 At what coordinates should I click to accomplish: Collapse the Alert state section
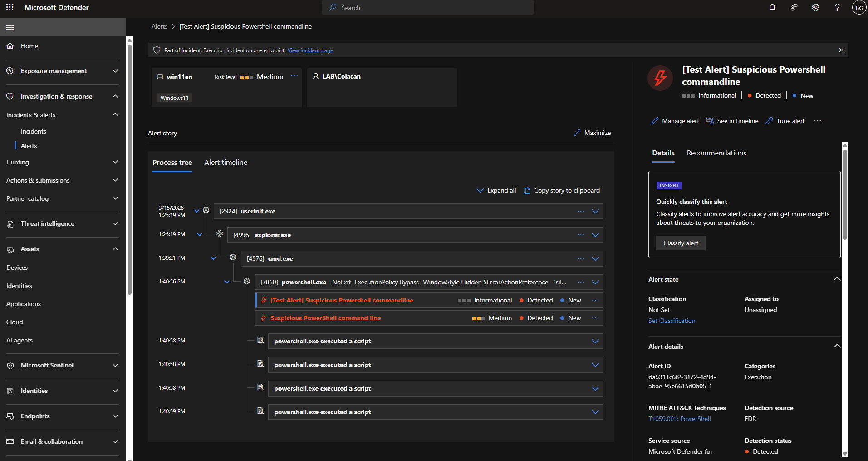tap(837, 279)
